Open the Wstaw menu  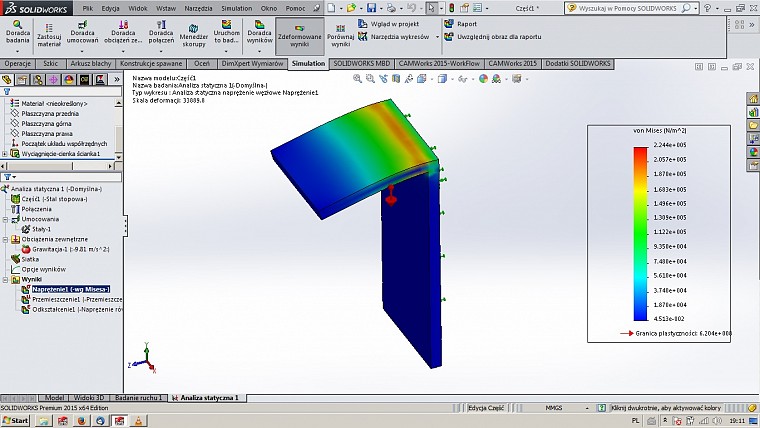click(x=166, y=8)
